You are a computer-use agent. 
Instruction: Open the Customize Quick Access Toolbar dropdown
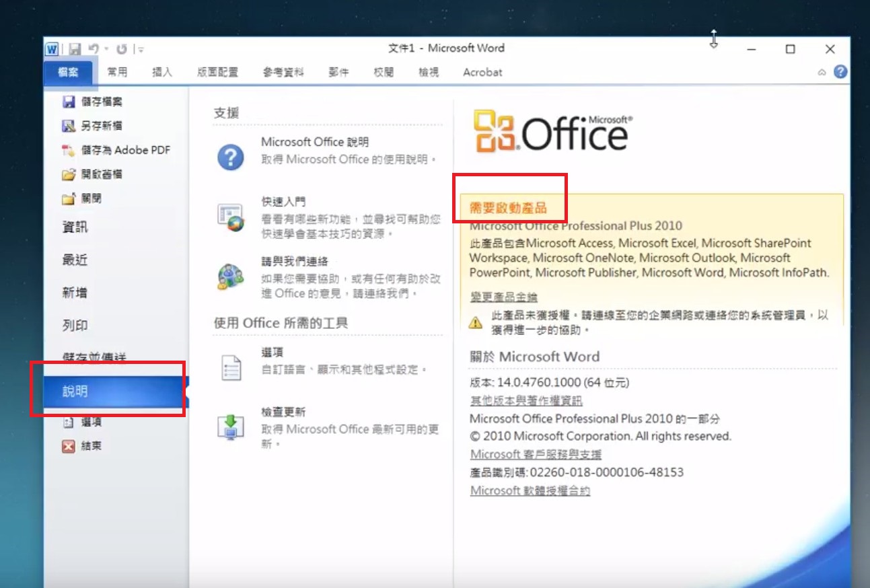140,49
